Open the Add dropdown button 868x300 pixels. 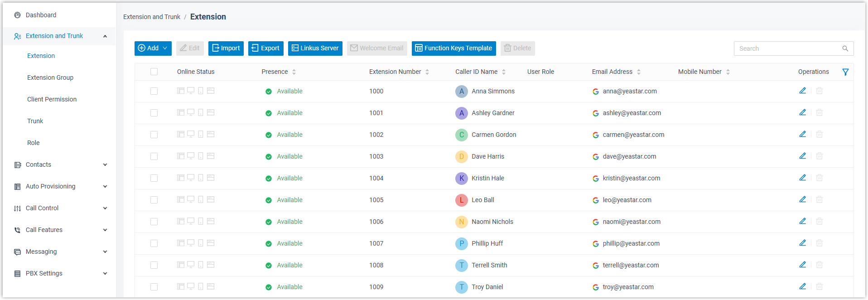(x=153, y=48)
